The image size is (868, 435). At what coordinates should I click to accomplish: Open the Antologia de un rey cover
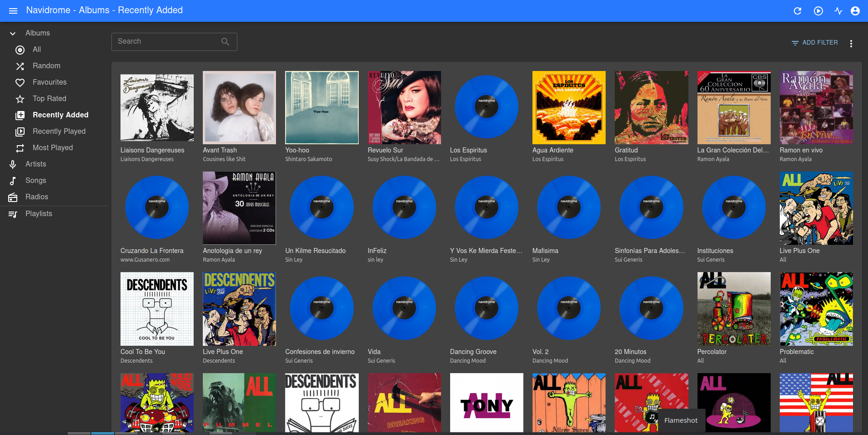point(239,208)
